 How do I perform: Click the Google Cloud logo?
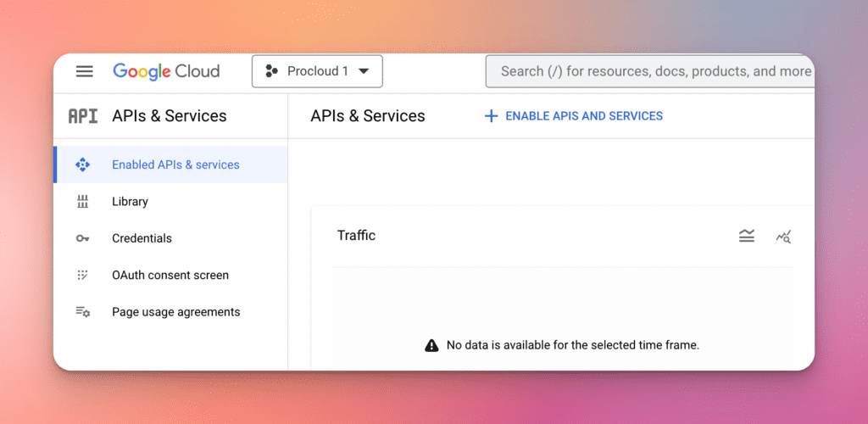(166, 71)
